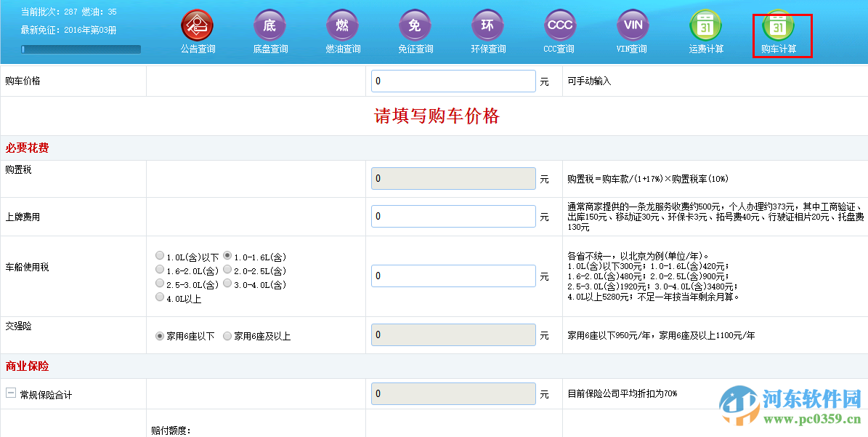Select 家用6座及以上 for 交强险
The width and height of the screenshot is (868, 437).
[227, 334]
